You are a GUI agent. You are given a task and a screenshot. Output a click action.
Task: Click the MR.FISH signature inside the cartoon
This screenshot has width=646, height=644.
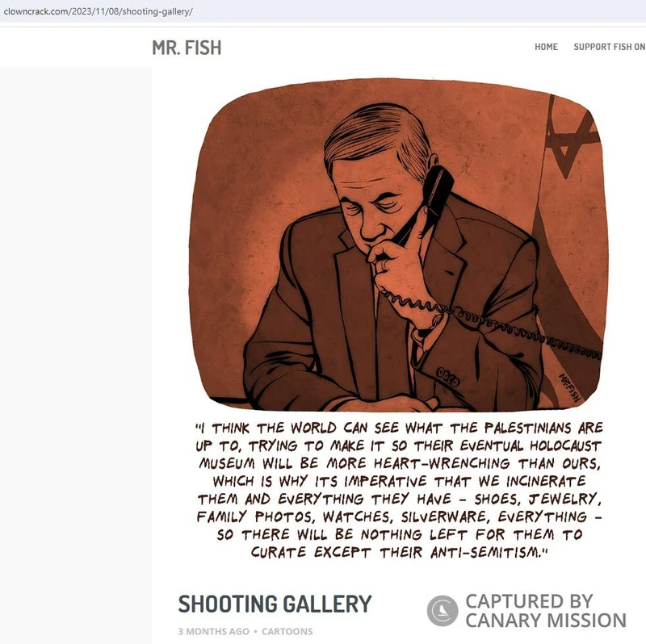[x=569, y=387]
